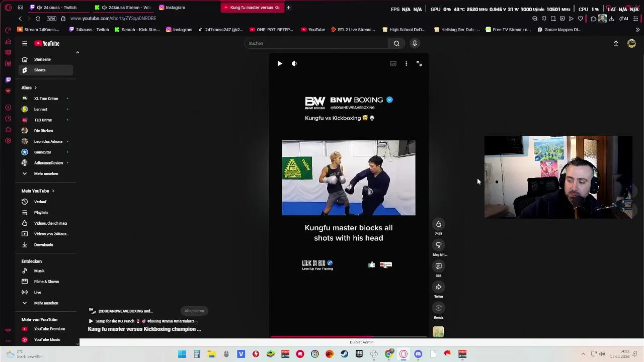Expand Mehr ansehen under subscriptions
The width and height of the screenshot is (644, 362).
coord(46,173)
